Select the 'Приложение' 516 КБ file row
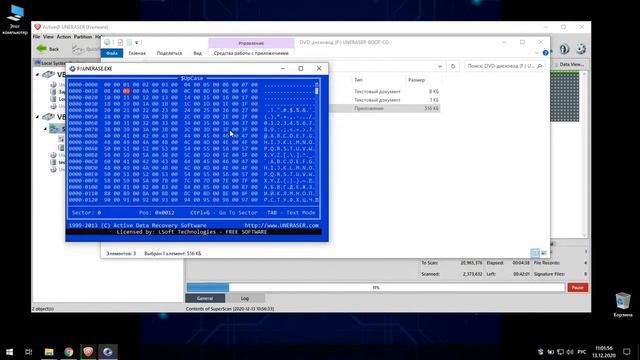Image resolution: width=640 pixels, height=360 pixels. tap(384, 108)
